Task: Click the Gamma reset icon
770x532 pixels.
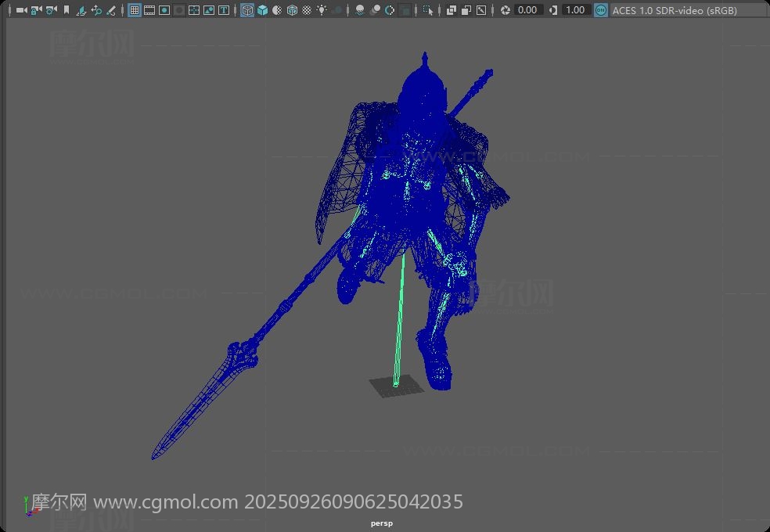Action: click(x=553, y=10)
